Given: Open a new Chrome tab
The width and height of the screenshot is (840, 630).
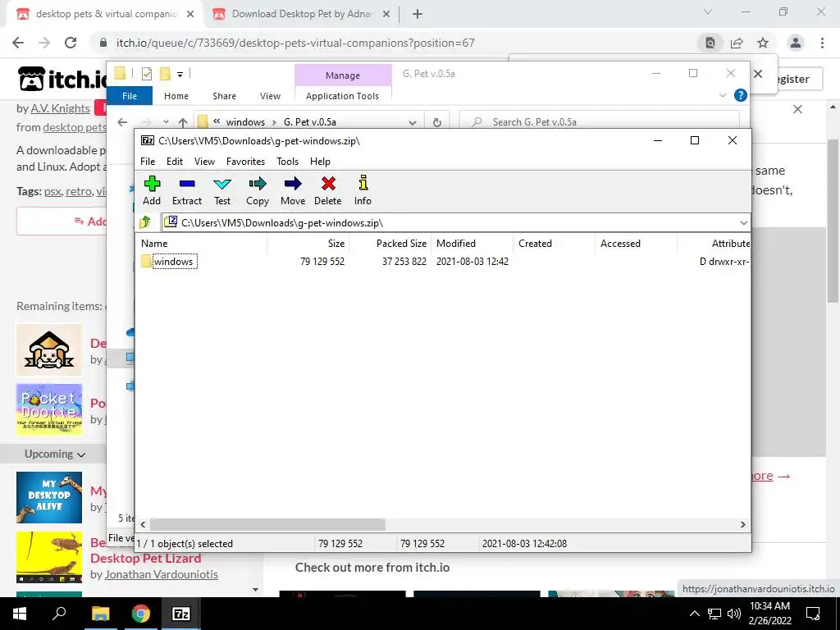Looking at the screenshot, I should pyautogui.click(x=418, y=14).
